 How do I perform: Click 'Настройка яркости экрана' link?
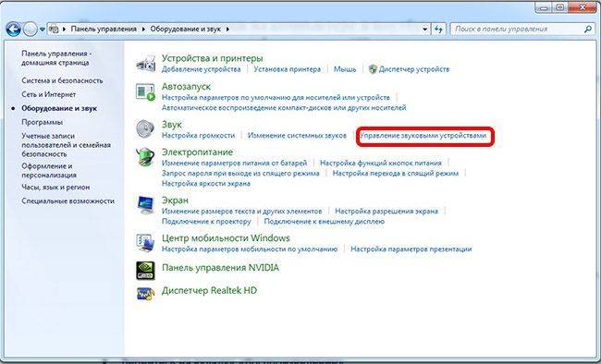coord(206,184)
